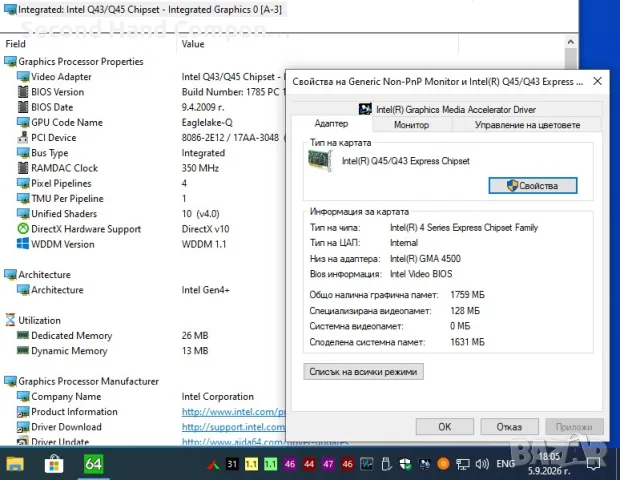
Task: Click the RAMDAC Clock chip icon
Action: pos(23,168)
